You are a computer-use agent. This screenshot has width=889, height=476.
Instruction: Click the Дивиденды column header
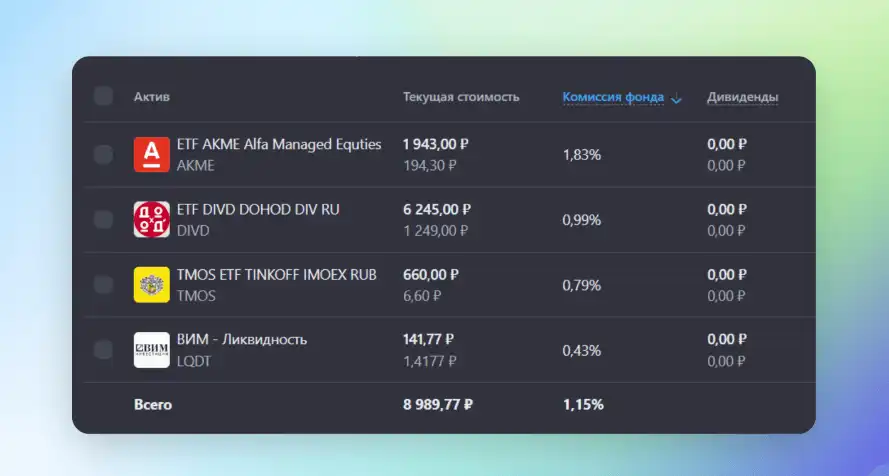point(742,97)
